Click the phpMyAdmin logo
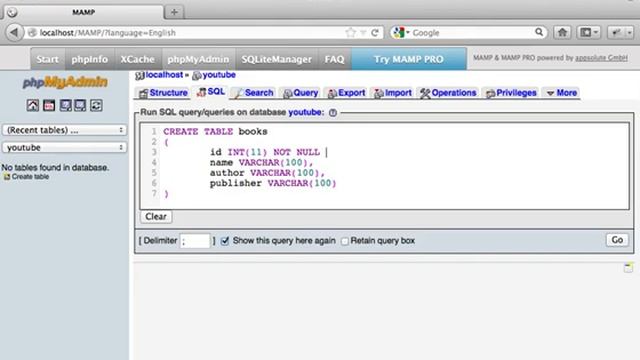640x360 pixels. pyautogui.click(x=65, y=82)
